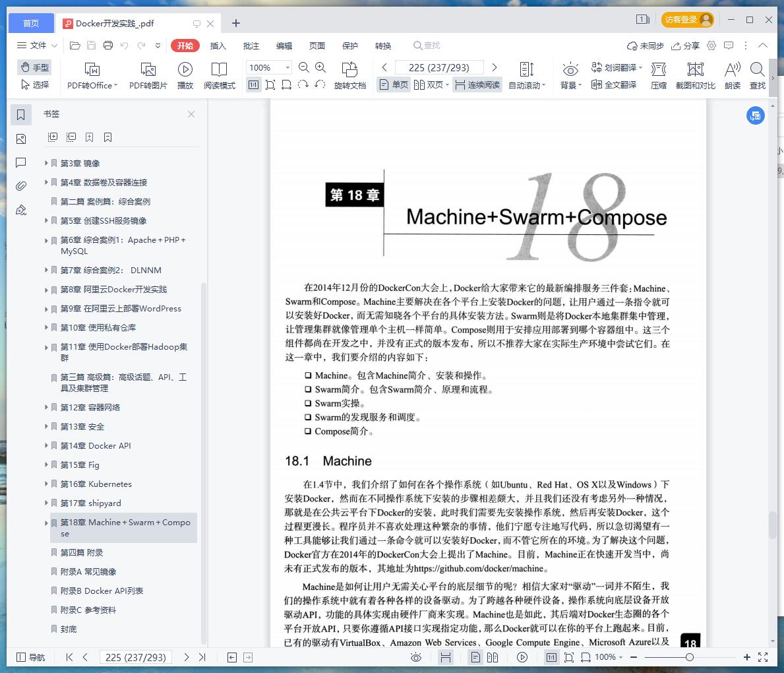
Task: Compress the PDF file
Action: coord(659,76)
